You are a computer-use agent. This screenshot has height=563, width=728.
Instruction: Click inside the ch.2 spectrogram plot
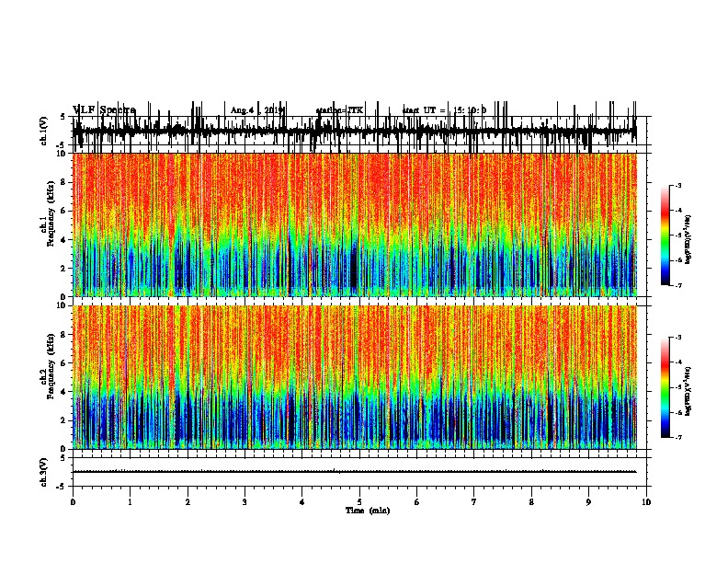pos(355,377)
